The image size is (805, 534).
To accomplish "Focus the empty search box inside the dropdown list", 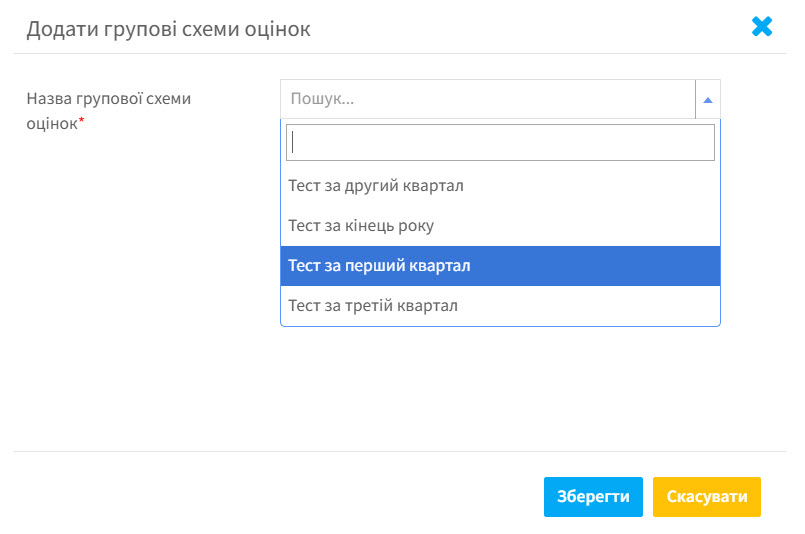I will click(500, 142).
